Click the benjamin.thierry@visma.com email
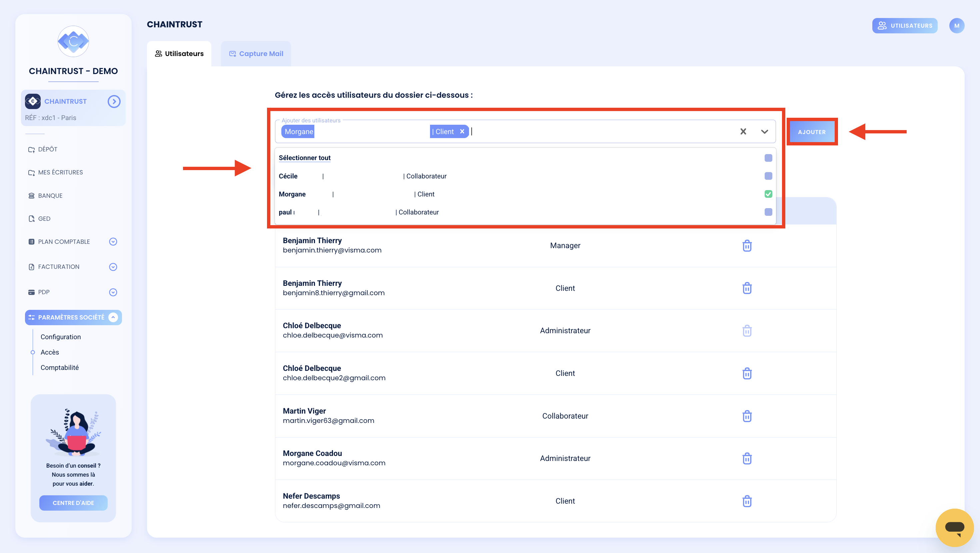The width and height of the screenshot is (980, 553). [x=332, y=250]
